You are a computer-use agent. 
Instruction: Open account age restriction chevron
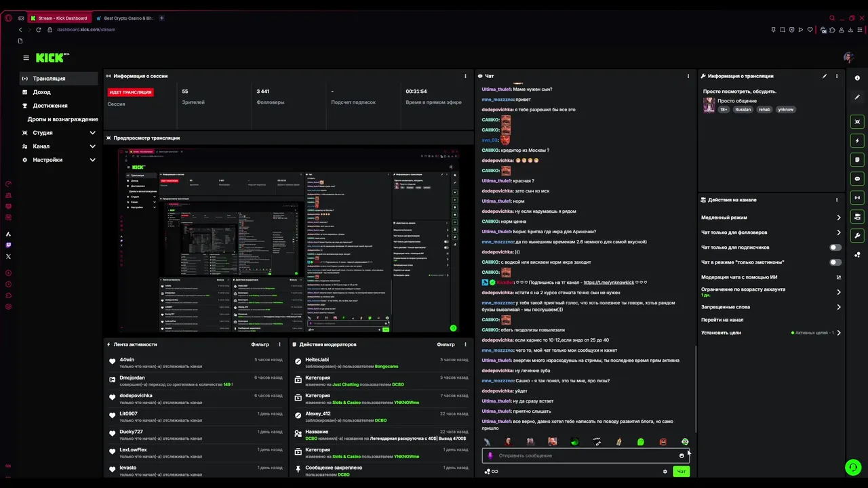pos(839,292)
